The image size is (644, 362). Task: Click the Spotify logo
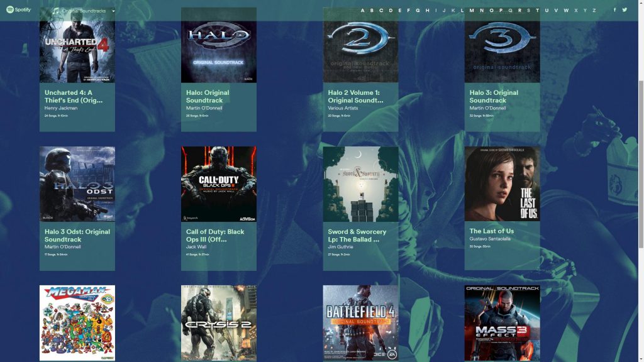[19, 10]
